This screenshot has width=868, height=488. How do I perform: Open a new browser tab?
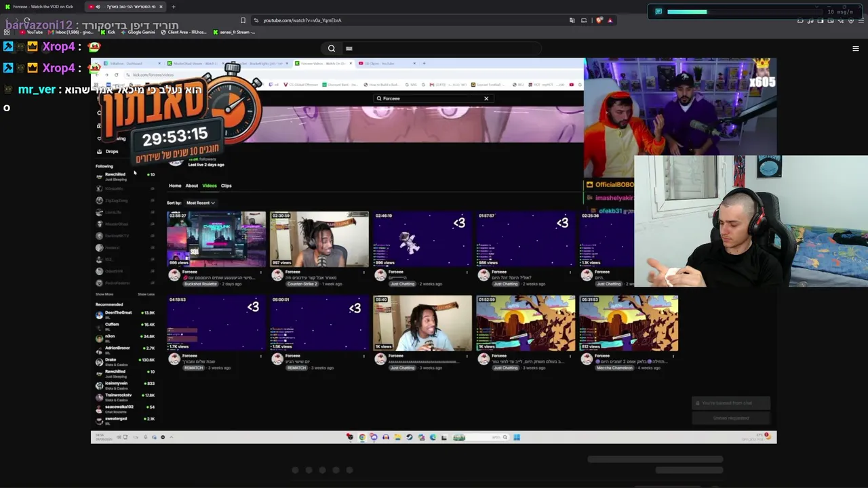pyautogui.click(x=173, y=7)
